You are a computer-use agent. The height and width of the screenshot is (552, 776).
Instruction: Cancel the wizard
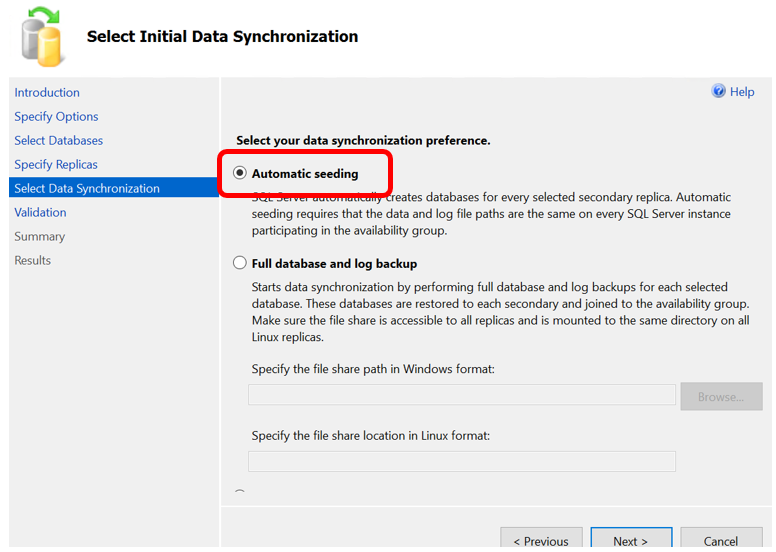(721, 539)
